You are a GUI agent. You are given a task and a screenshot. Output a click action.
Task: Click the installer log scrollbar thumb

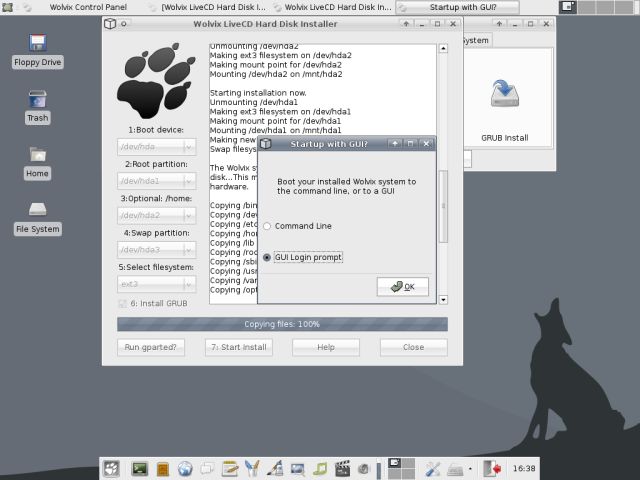(443, 206)
